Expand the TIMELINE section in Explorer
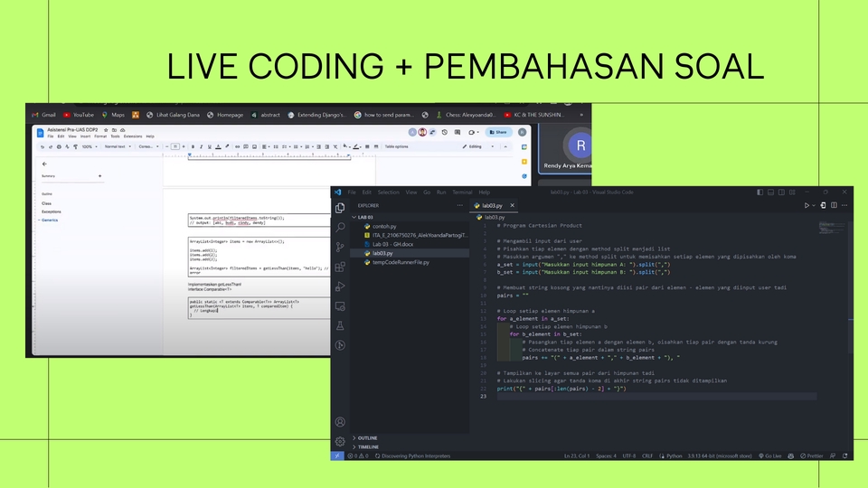868x488 pixels. pyautogui.click(x=410, y=446)
